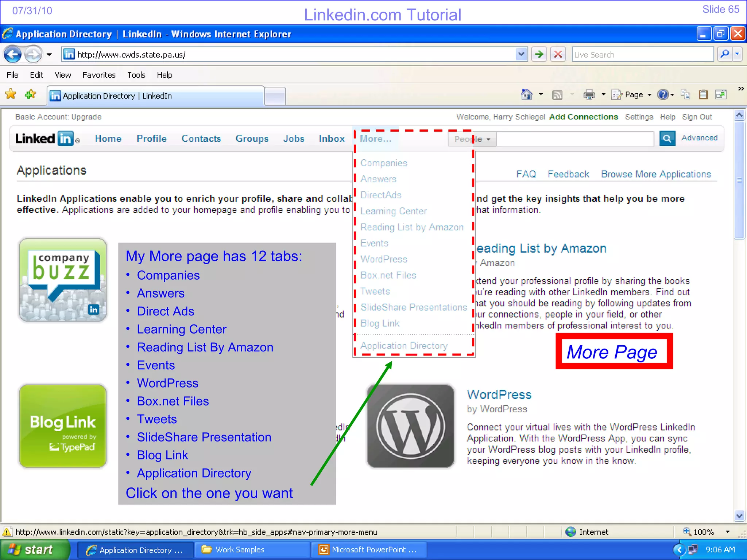Select Learning Center from the More menu

coord(394,211)
